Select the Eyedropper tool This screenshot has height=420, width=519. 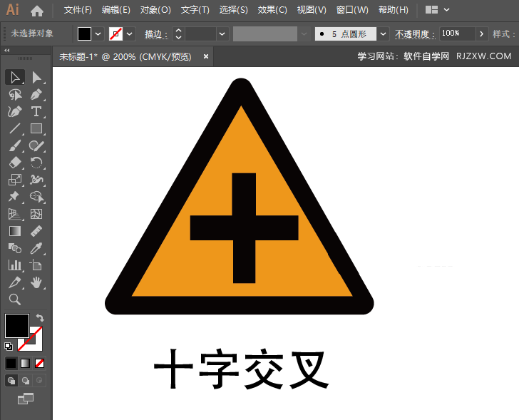click(x=36, y=248)
